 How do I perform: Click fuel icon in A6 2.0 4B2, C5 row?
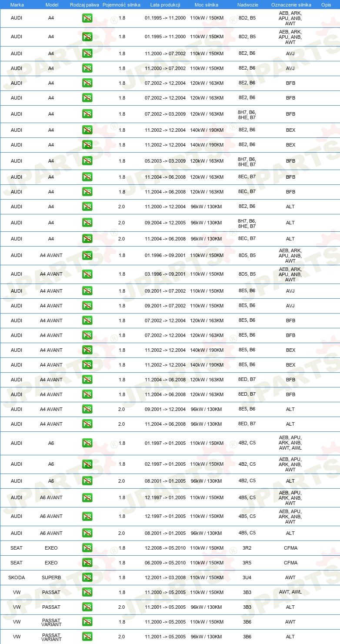pos(87,481)
